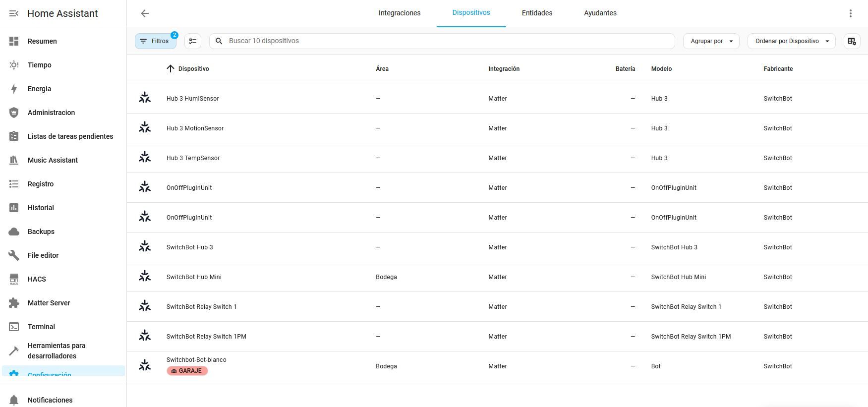The height and width of the screenshot is (407, 868).
Task: Click Matter icon of Switchbot-Bot-blanco row
Action: (x=145, y=365)
